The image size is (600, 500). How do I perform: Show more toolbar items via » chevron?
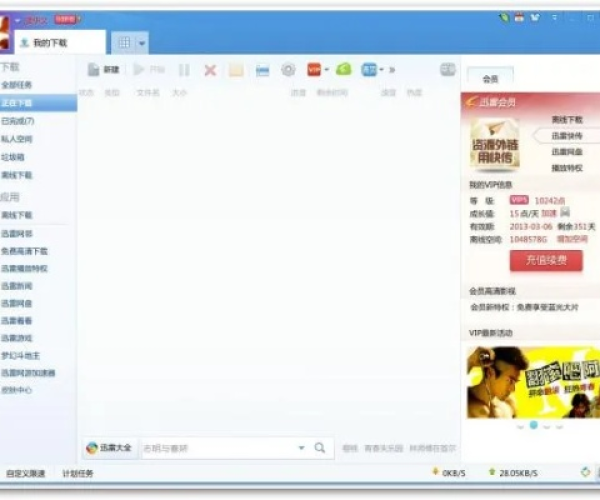click(392, 70)
